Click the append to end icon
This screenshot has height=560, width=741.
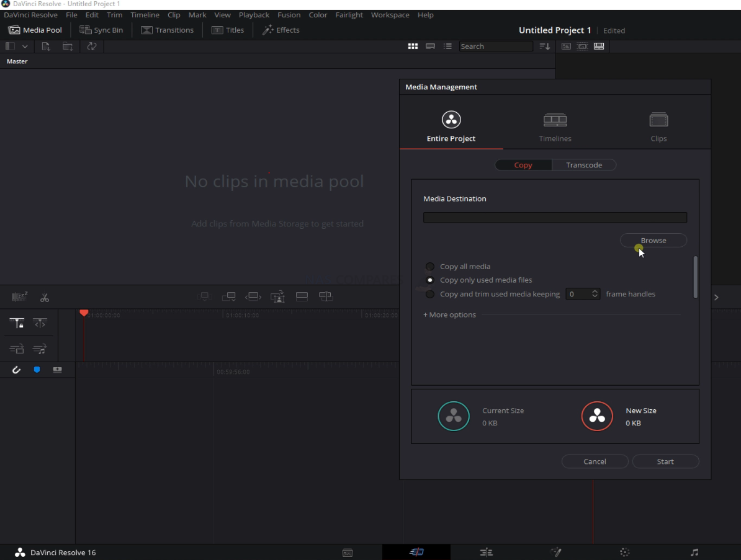tap(229, 296)
